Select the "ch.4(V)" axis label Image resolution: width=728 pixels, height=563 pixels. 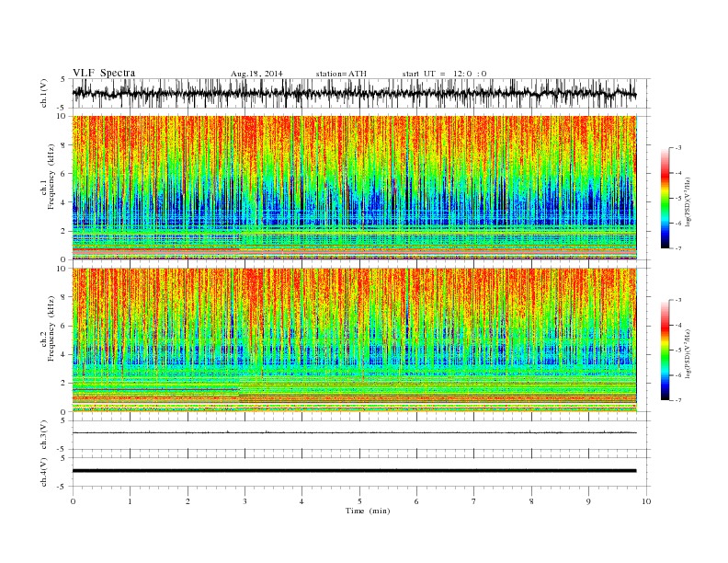click(x=44, y=473)
